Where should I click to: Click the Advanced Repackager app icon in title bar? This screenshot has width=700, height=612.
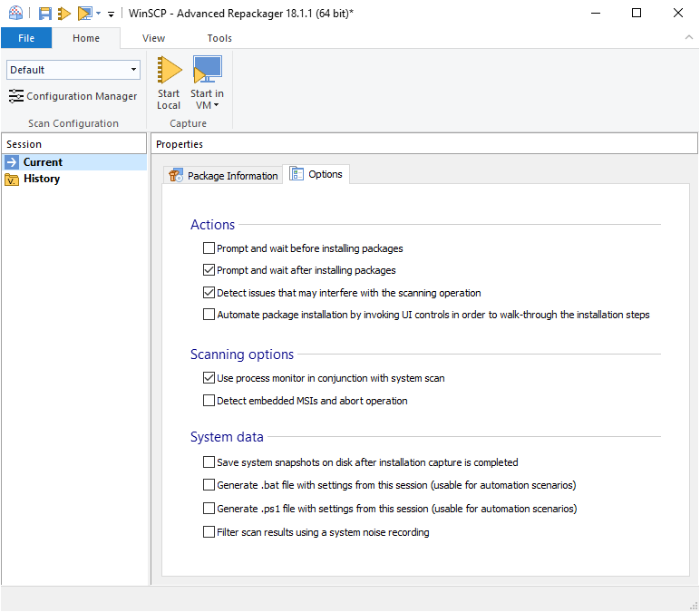15,13
